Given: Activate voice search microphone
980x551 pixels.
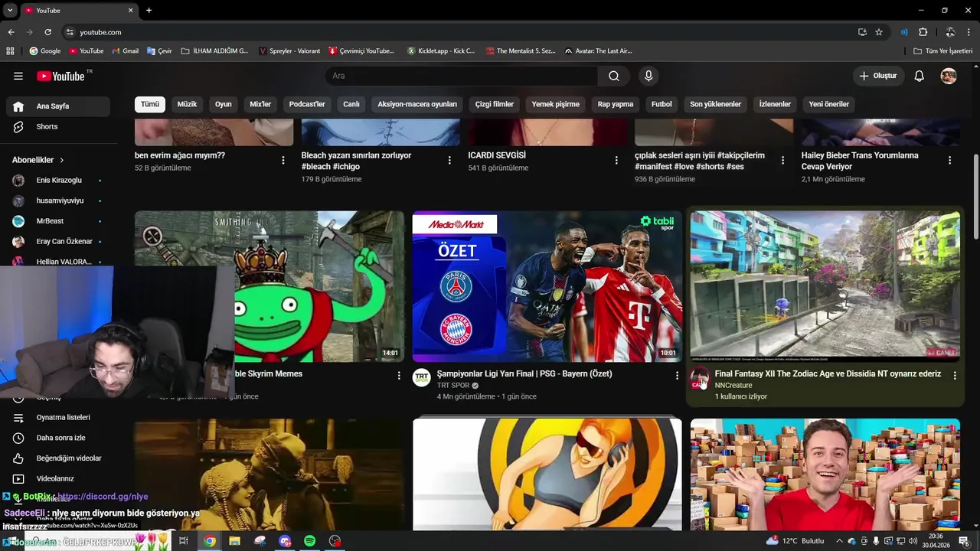Looking at the screenshot, I should coord(648,76).
